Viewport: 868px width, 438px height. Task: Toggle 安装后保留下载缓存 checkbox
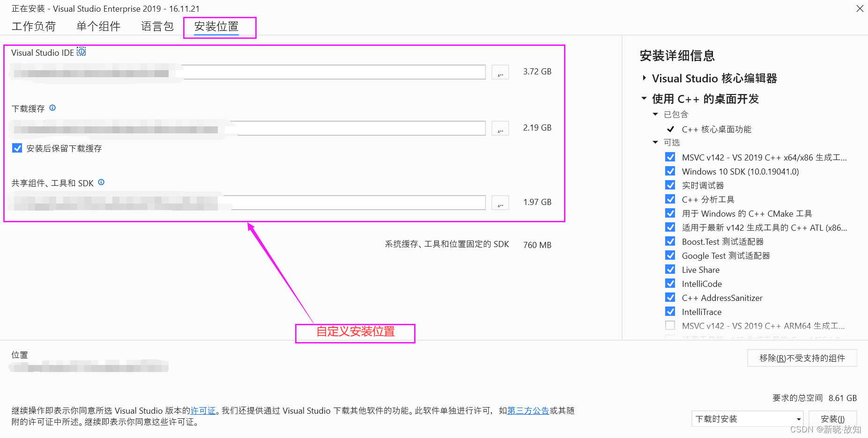17,148
